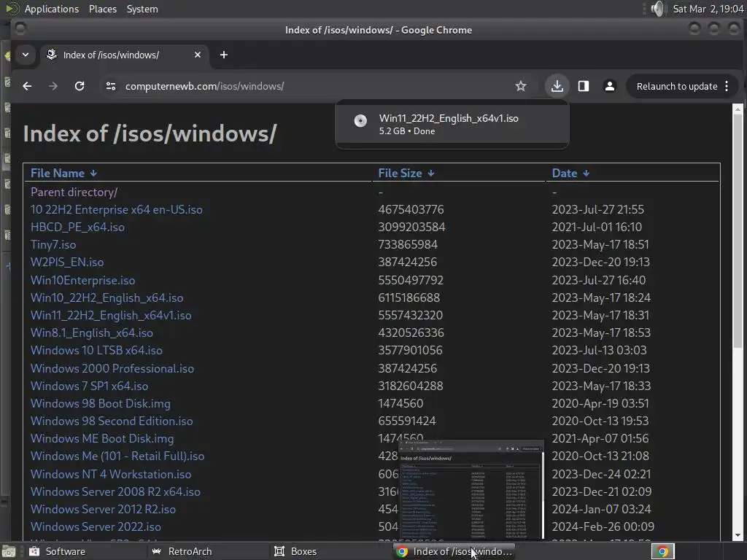Open the Chrome downloads icon
The image size is (747, 560).
[557, 86]
